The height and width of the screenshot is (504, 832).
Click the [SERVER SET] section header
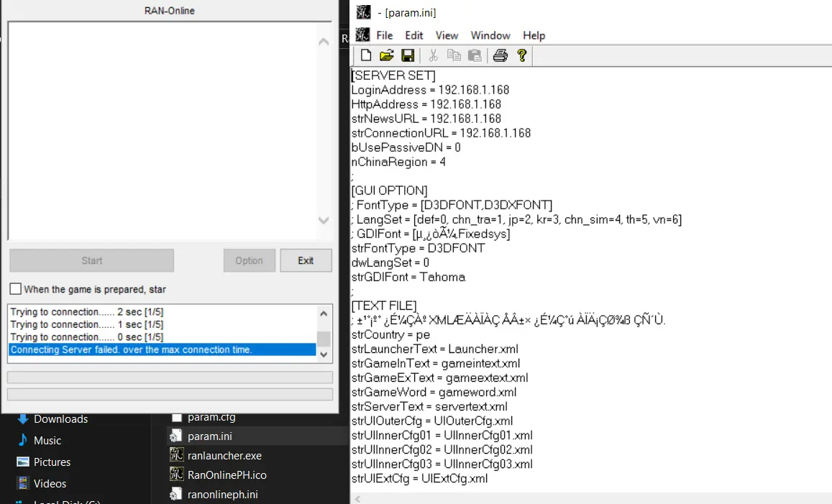click(393, 76)
